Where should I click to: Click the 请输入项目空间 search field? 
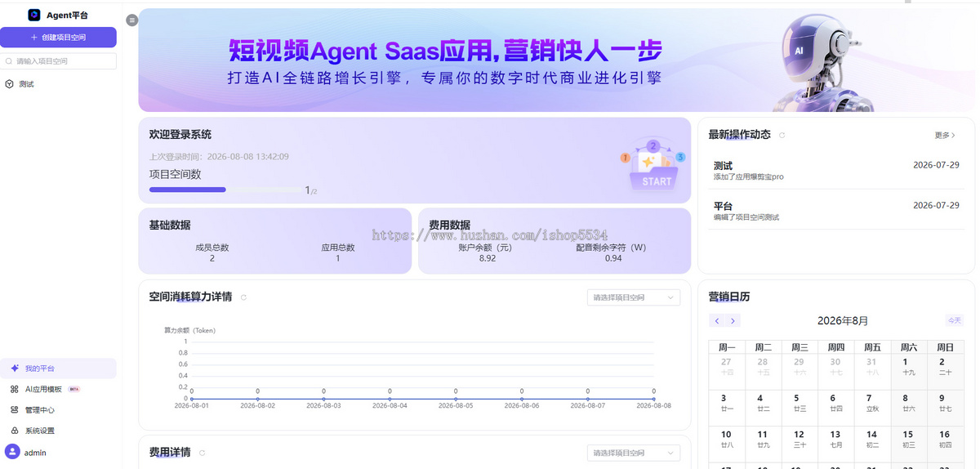click(x=58, y=61)
